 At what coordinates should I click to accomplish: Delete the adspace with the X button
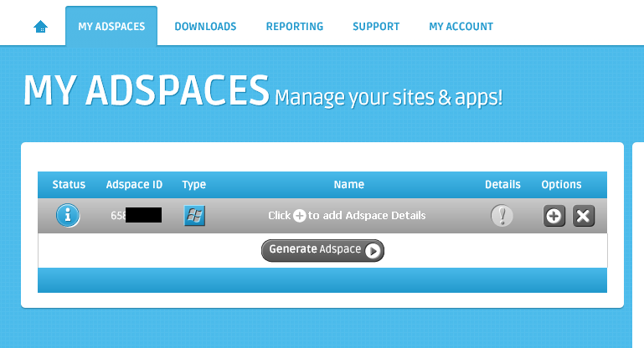584,216
